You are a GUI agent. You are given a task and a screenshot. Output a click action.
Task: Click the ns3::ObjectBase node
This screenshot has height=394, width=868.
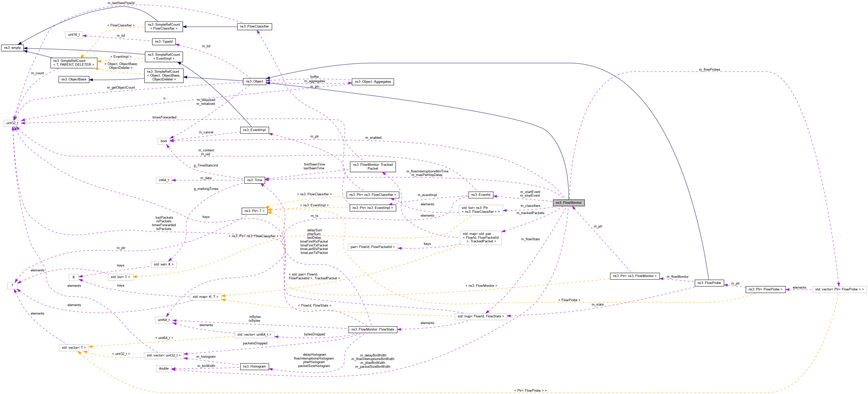pos(74,79)
